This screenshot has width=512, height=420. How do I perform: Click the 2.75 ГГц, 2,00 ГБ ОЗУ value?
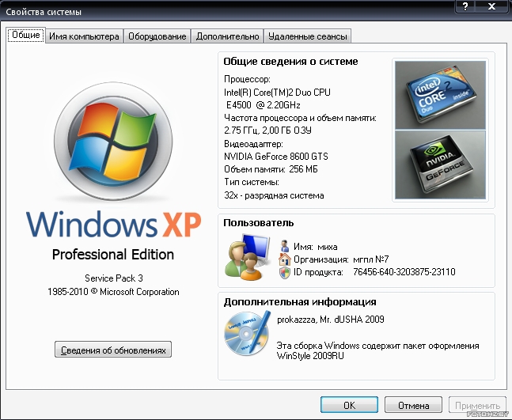(267, 131)
